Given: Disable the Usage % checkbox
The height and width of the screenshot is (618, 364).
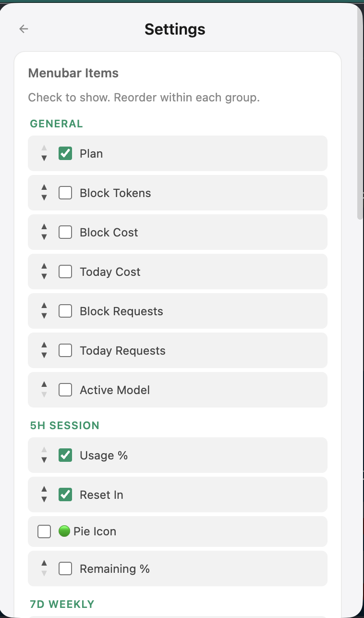Looking at the screenshot, I should coord(65,456).
